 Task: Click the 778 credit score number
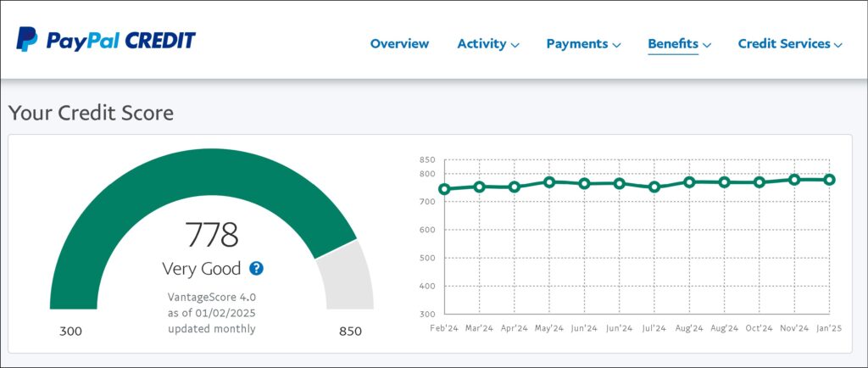click(x=212, y=235)
